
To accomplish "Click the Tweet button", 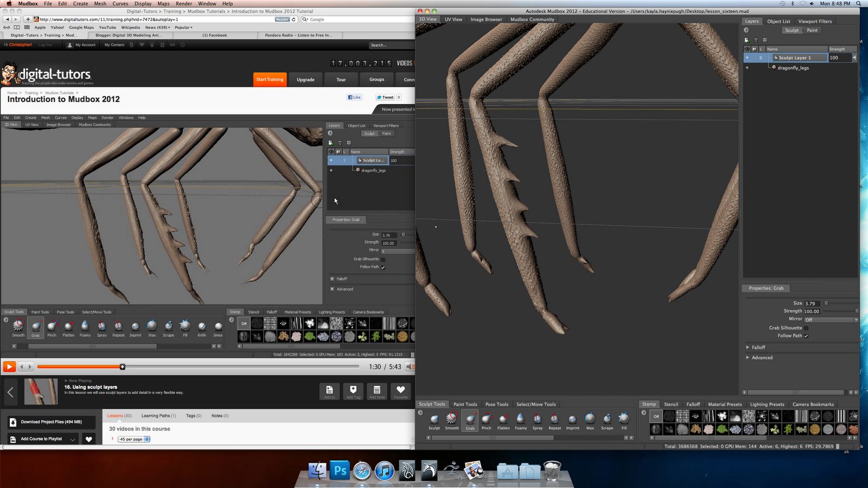I will [x=386, y=98].
